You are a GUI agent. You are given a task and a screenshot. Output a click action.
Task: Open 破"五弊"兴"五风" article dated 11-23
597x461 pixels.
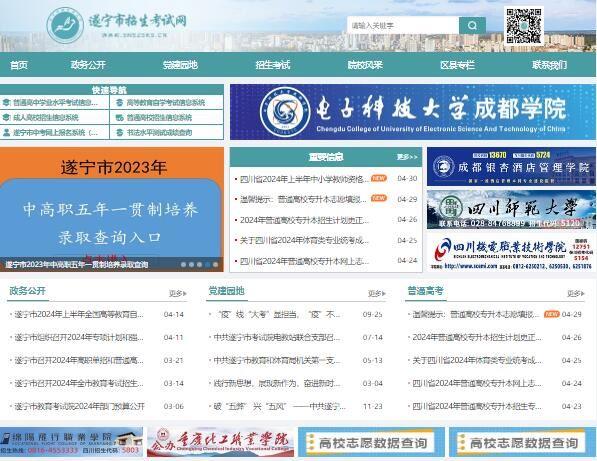279,406
